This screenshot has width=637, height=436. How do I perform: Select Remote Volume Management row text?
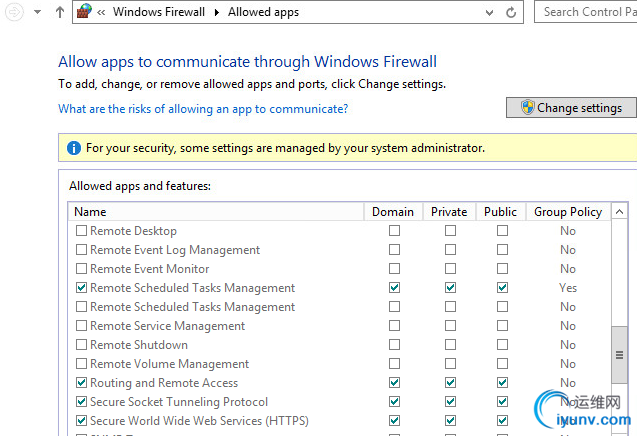point(169,364)
